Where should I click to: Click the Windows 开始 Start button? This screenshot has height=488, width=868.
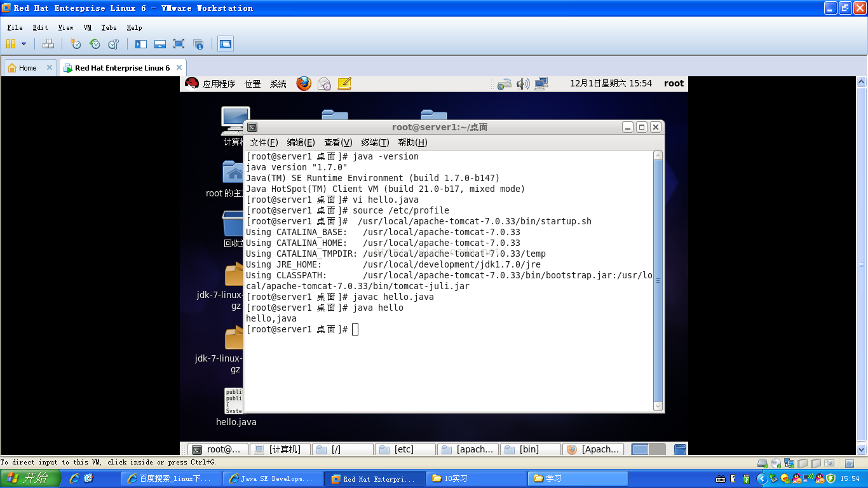click(30, 478)
